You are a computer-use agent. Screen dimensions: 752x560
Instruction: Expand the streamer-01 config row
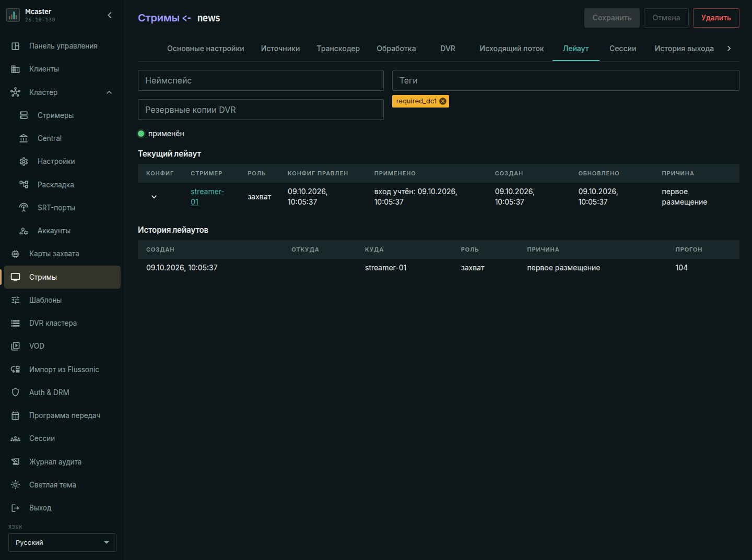tap(154, 197)
